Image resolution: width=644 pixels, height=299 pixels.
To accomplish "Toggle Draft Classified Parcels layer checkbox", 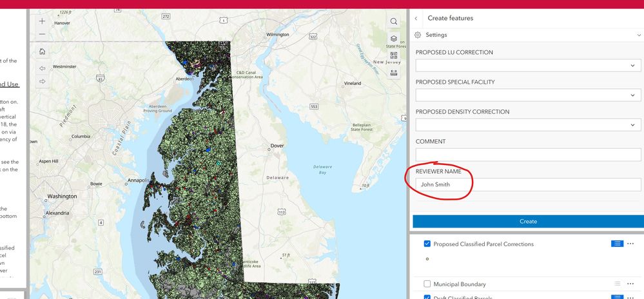I will [x=427, y=297].
